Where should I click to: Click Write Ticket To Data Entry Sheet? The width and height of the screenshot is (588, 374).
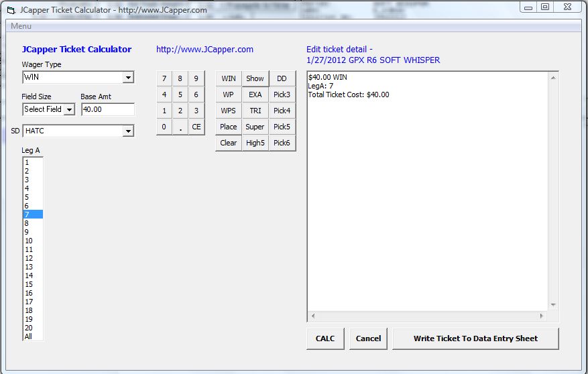click(x=475, y=338)
